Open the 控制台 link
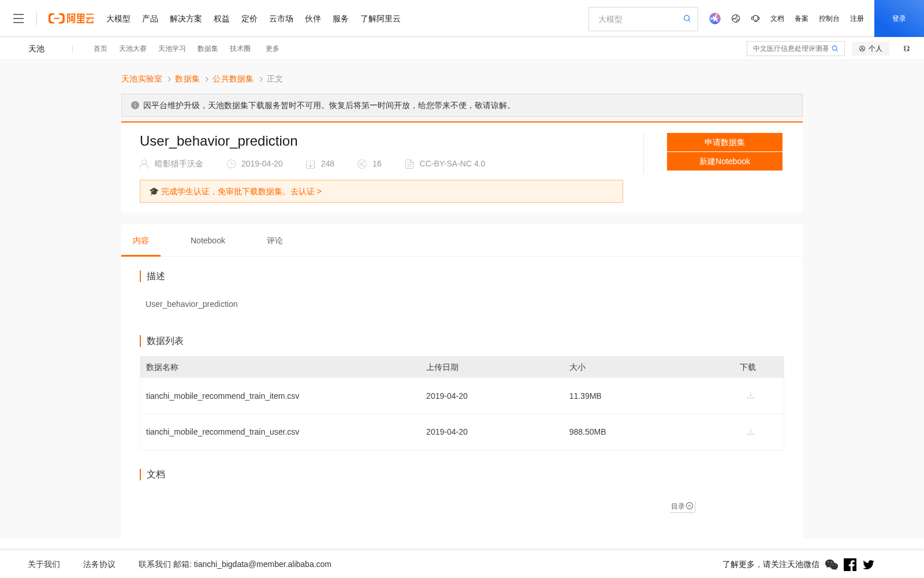The image size is (924, 578). [829, 18]
